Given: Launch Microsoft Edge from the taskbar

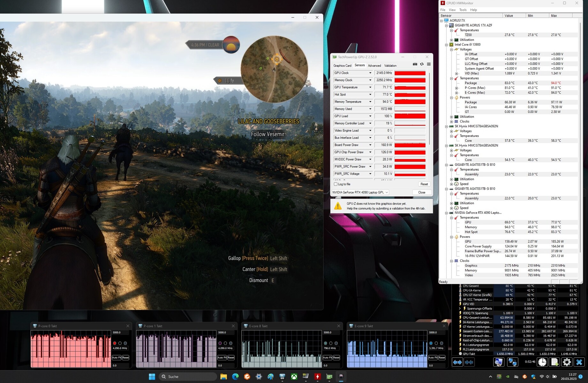Looking at the screenshot, I should coord(235,377).
